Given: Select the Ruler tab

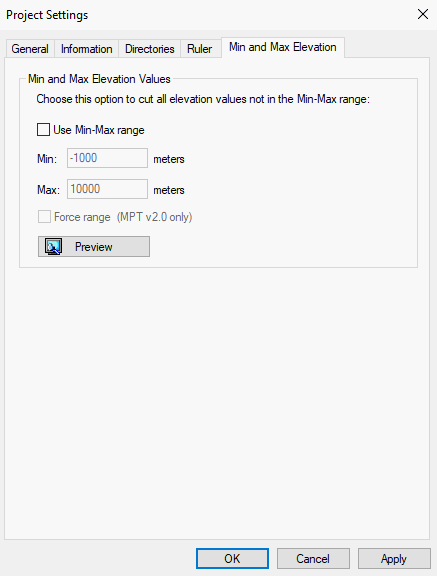Looking at the screenshot, I should click(200, 49).
